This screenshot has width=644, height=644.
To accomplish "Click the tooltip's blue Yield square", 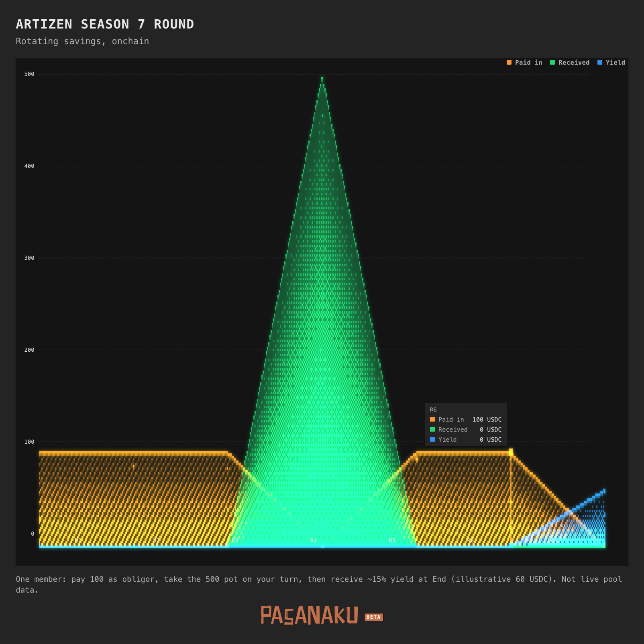I will (432, 439).
